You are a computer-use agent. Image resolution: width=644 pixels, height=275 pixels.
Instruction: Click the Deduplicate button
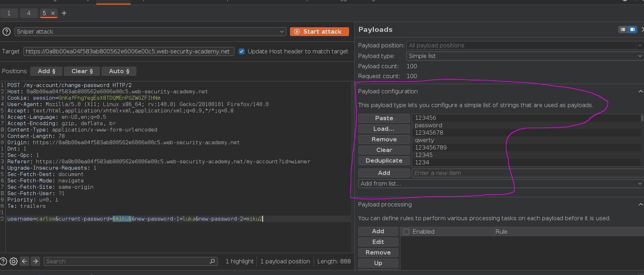coord(384,160)
